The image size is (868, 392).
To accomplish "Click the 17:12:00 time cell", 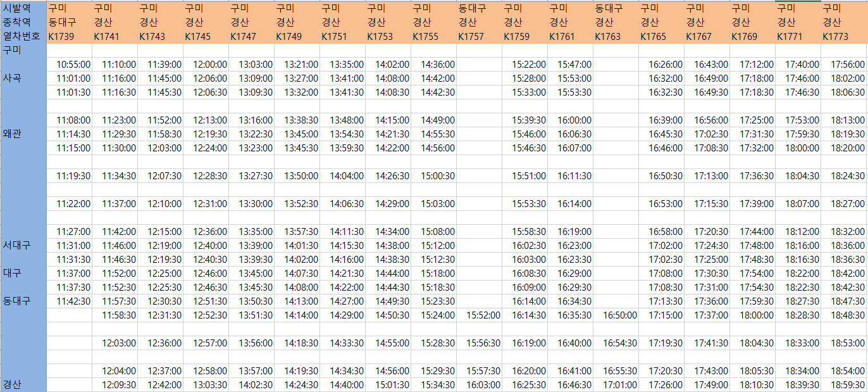I will point(753,64).
